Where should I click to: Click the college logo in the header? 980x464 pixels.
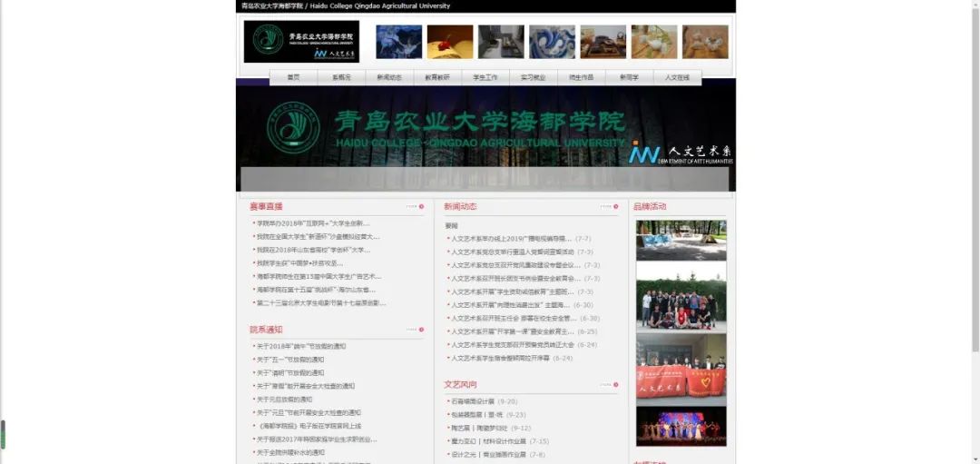pos(301,42)
